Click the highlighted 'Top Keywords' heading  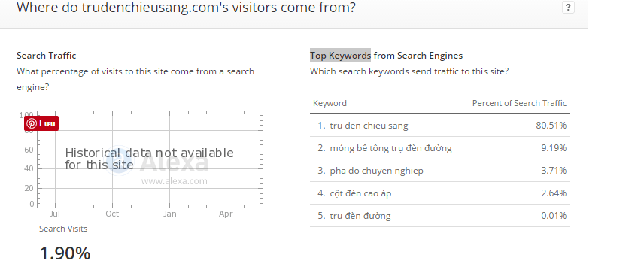(x=340, y=56)
